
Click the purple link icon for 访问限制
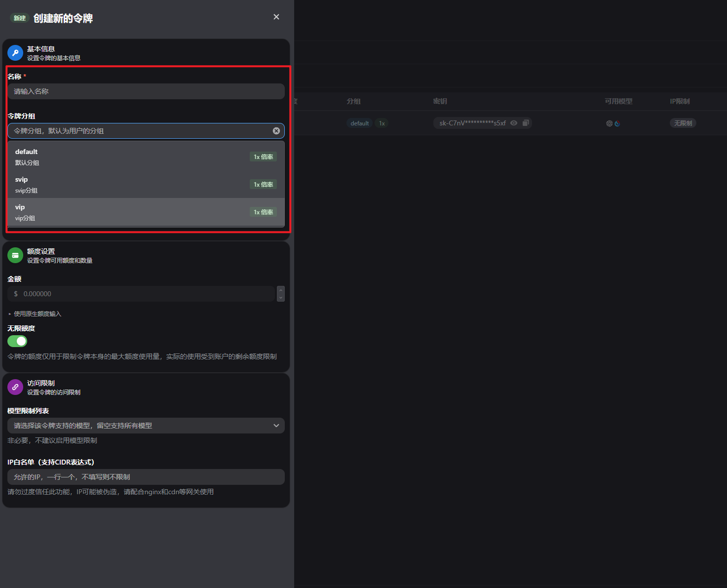15,387
